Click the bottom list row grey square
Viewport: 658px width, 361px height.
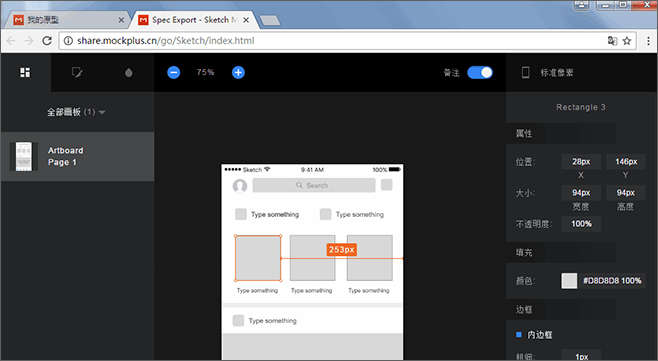coord(238,320)
